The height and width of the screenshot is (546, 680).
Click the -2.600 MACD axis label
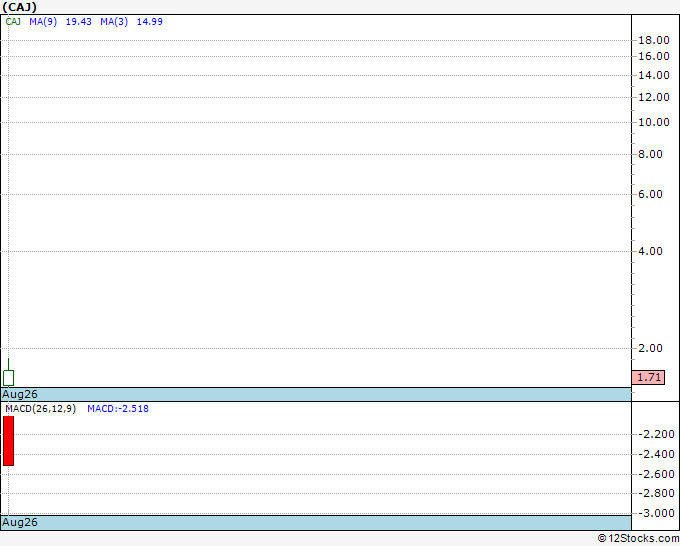pyautogui.click(x=657, y=474)
